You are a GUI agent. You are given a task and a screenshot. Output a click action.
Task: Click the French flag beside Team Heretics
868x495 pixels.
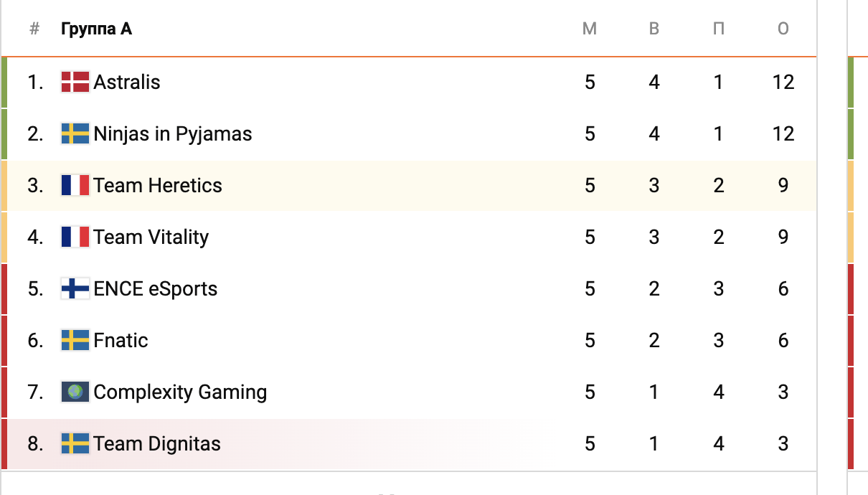(x=75, y=185)
